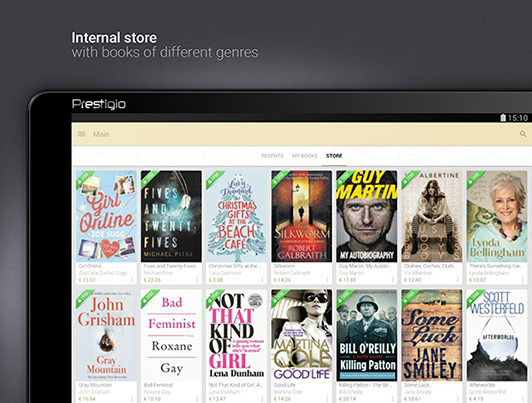Open overflow menu for Silkworm
532x403 pixels.
tap(327, 280)
